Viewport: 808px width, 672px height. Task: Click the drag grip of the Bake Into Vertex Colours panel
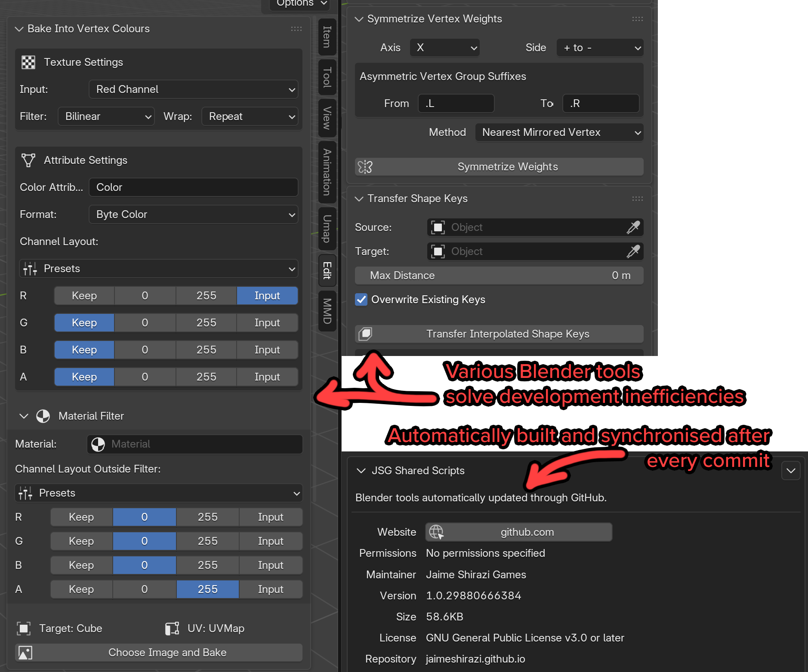pyautogui.click(x=296, y=29)
